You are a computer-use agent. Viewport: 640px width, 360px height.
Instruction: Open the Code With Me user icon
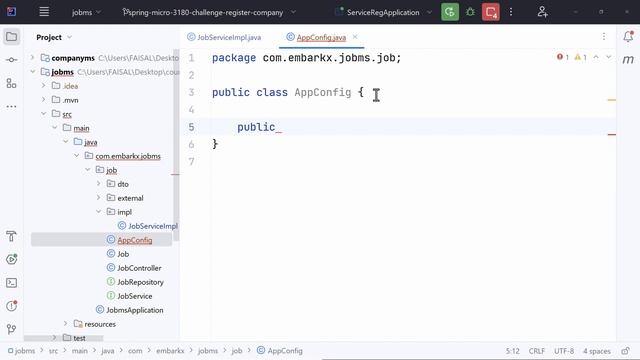click(x=542, y=12)
